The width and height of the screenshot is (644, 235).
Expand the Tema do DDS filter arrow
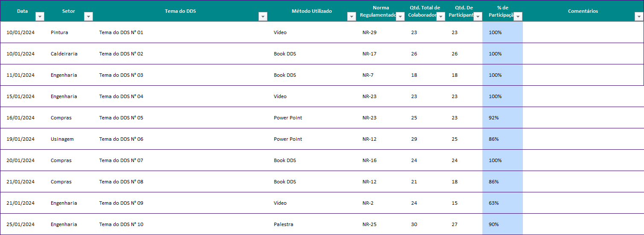point(263,17)
